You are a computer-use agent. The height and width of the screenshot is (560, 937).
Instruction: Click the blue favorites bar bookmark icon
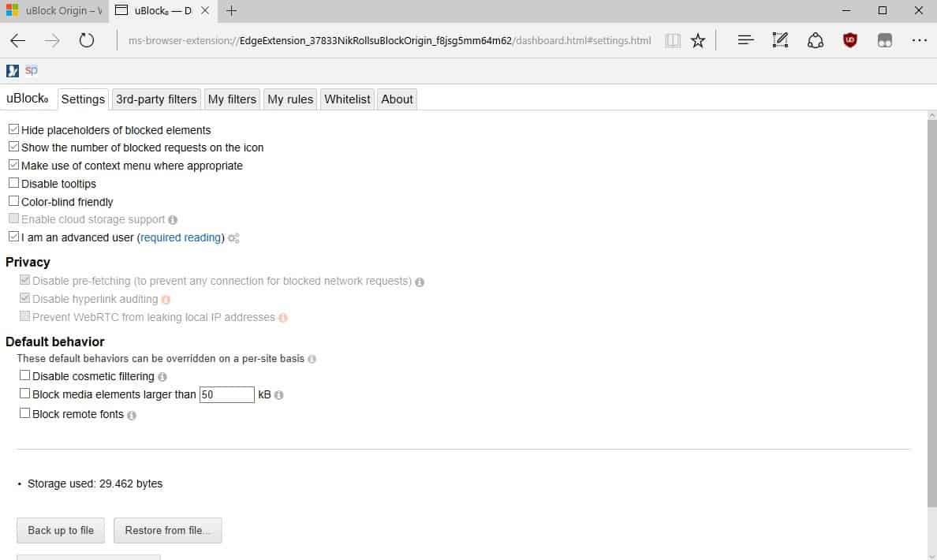(x=13, y=70)
